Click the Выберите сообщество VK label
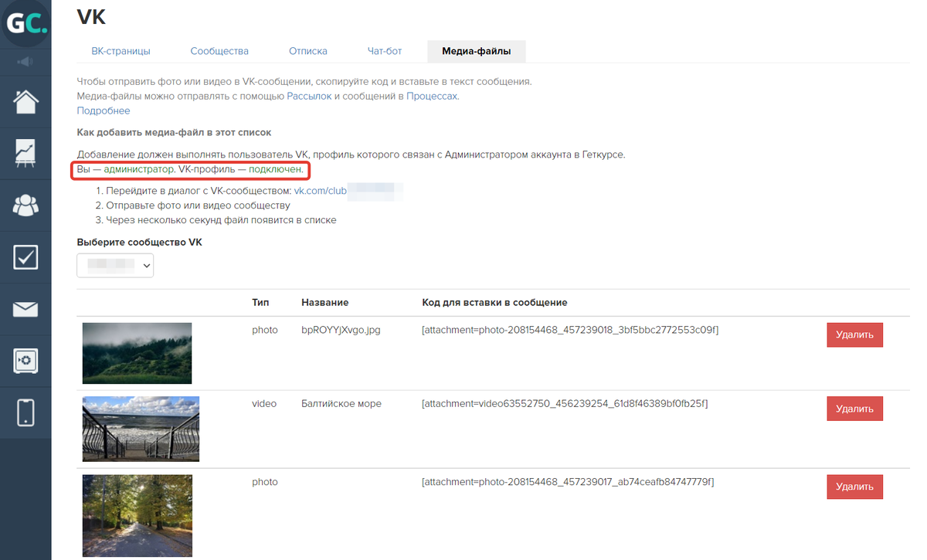The width and height of the screenshot is (927, 560). (139, 242)
